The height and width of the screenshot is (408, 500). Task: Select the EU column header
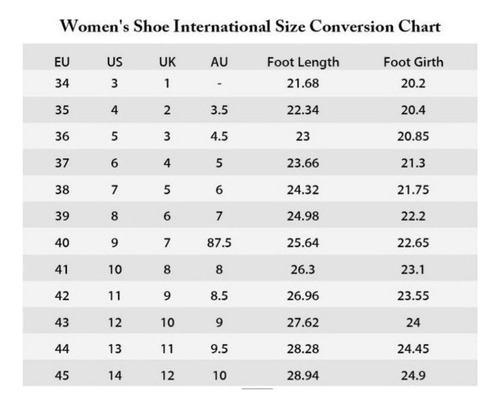[62, 62]
